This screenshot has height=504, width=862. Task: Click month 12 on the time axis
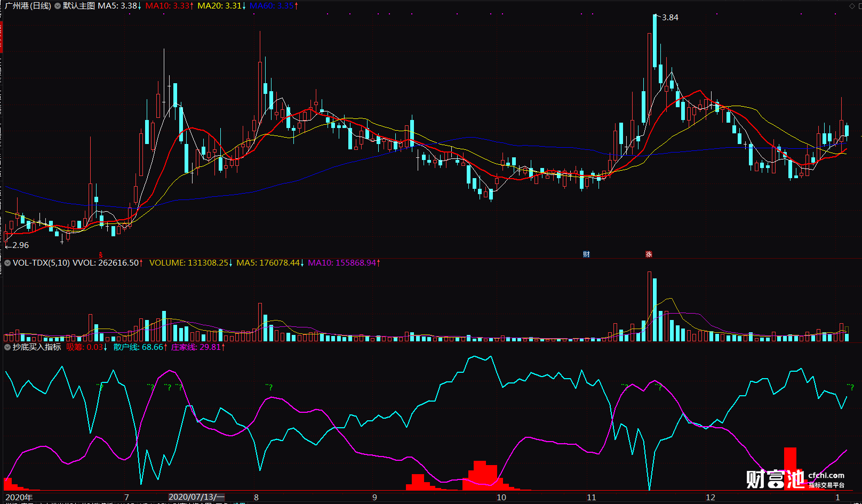(711, 497)
